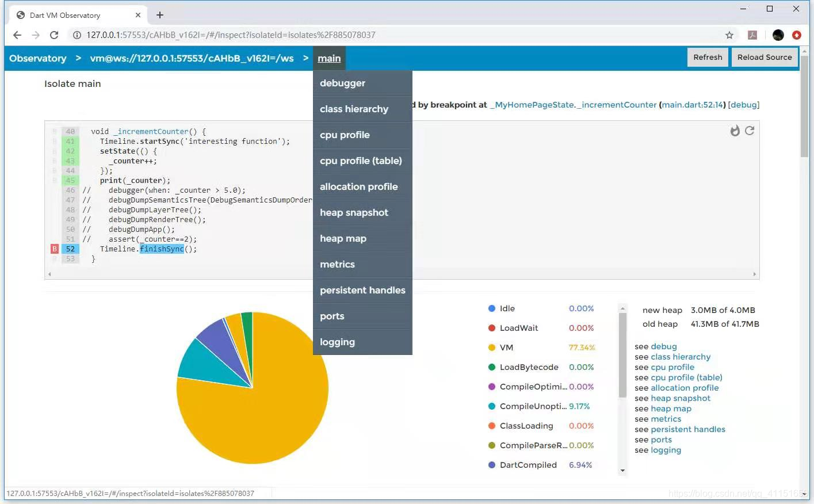Click the main breadcrumb in nav bar

pyautogui.click(x=329, y=58)
